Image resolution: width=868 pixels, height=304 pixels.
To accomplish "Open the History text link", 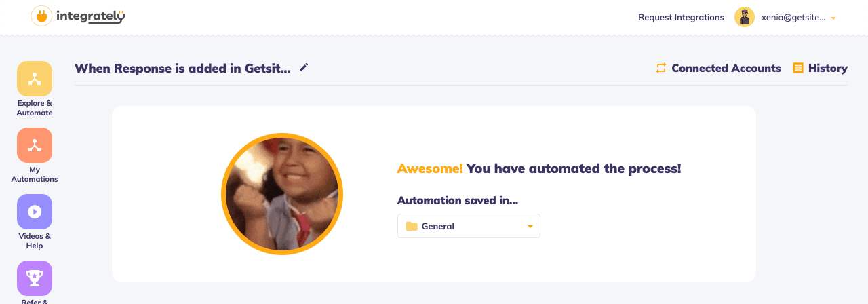I will pos(827,68).
